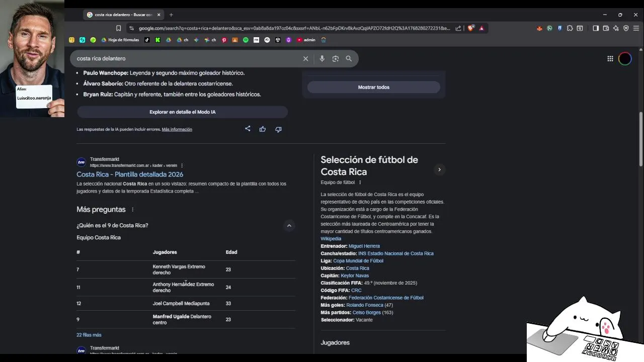Open the 'admin' YouTube bookmark
The width and height of the screenshot is (644, 362).
click(306, 40)
